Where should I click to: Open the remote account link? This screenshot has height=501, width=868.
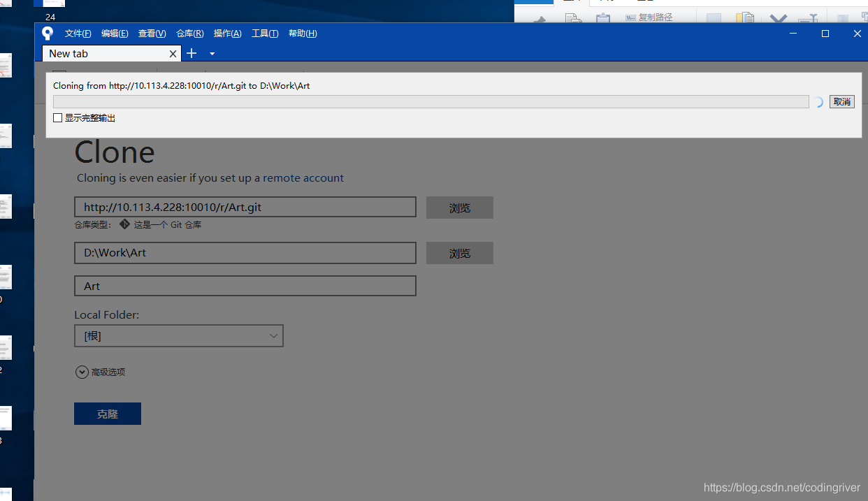click(303, 178)
